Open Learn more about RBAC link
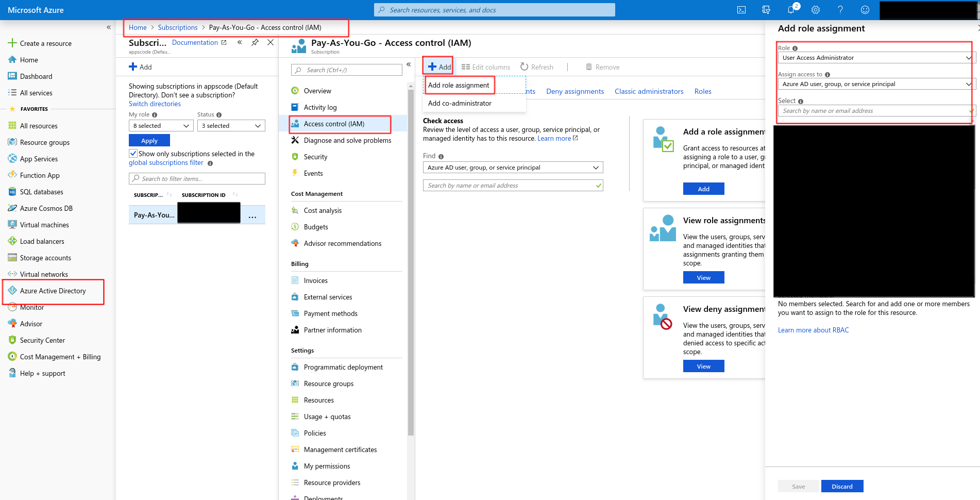 click(813, 330)
